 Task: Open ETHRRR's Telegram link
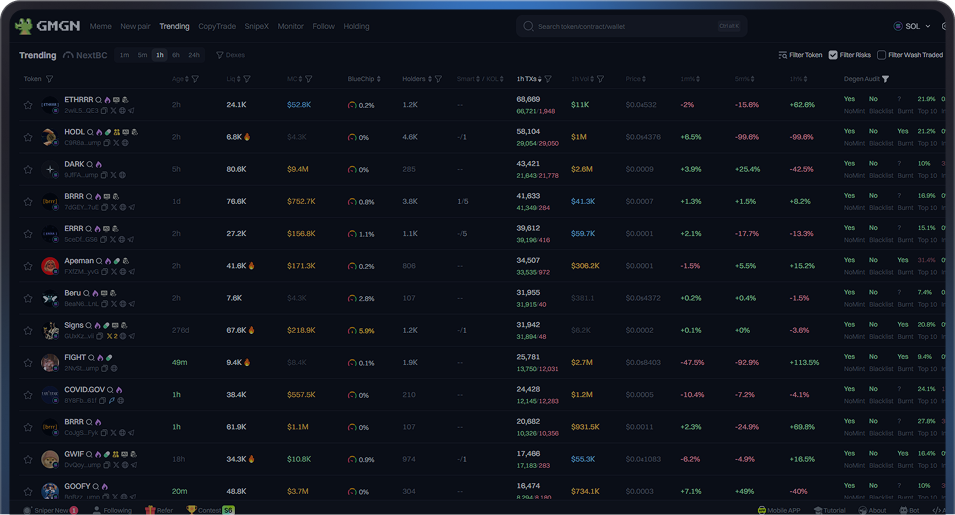point(131,111)
